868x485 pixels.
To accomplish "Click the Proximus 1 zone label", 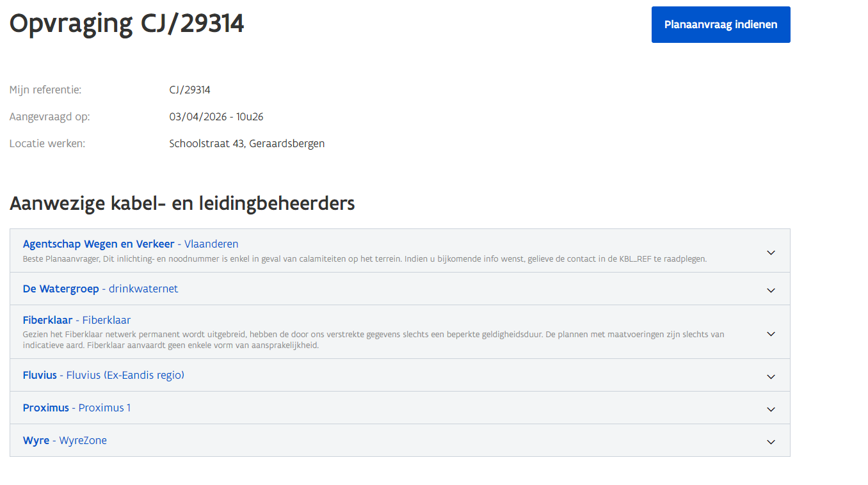I will click(x=104, y=408).
